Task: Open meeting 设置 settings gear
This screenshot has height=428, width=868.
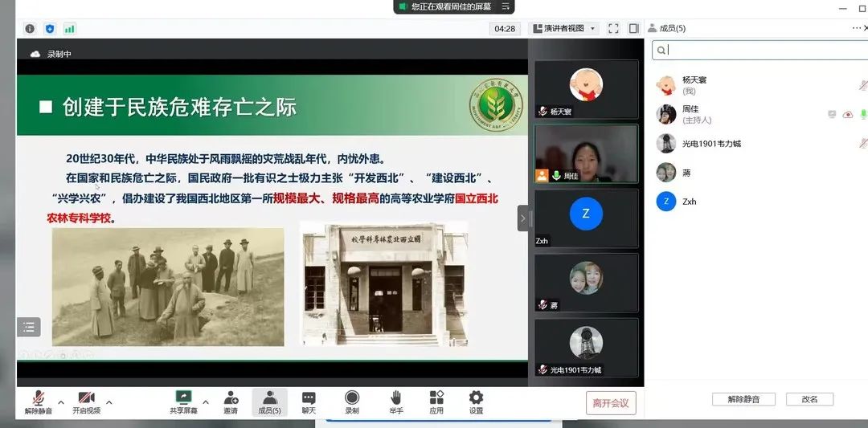Action: pos(476,397)
